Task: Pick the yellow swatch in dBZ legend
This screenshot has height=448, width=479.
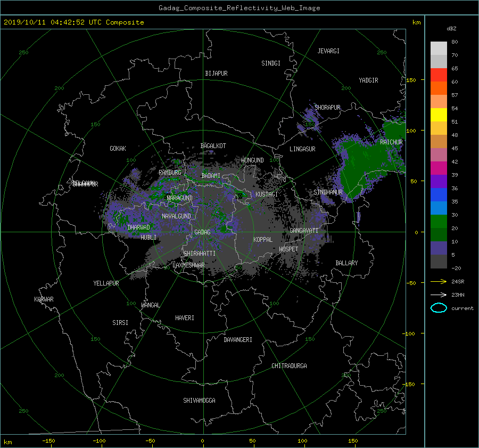Action: click(439, 115)
